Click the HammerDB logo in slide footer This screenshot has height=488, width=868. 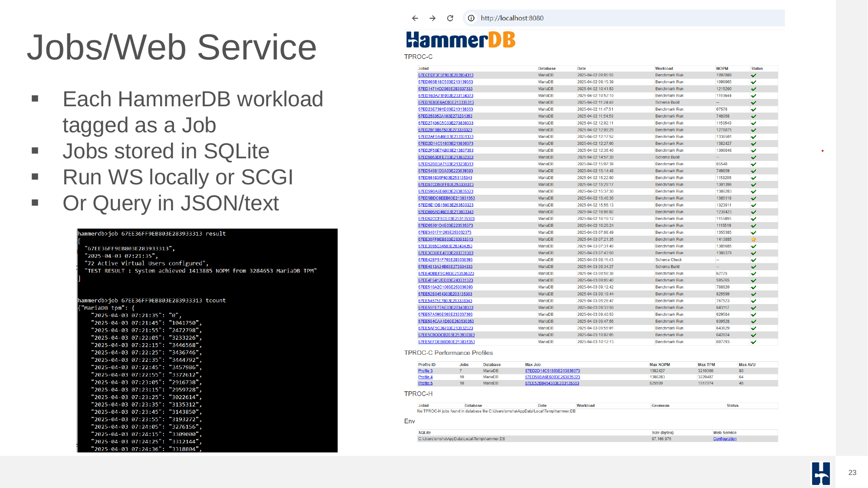(821, 473)
